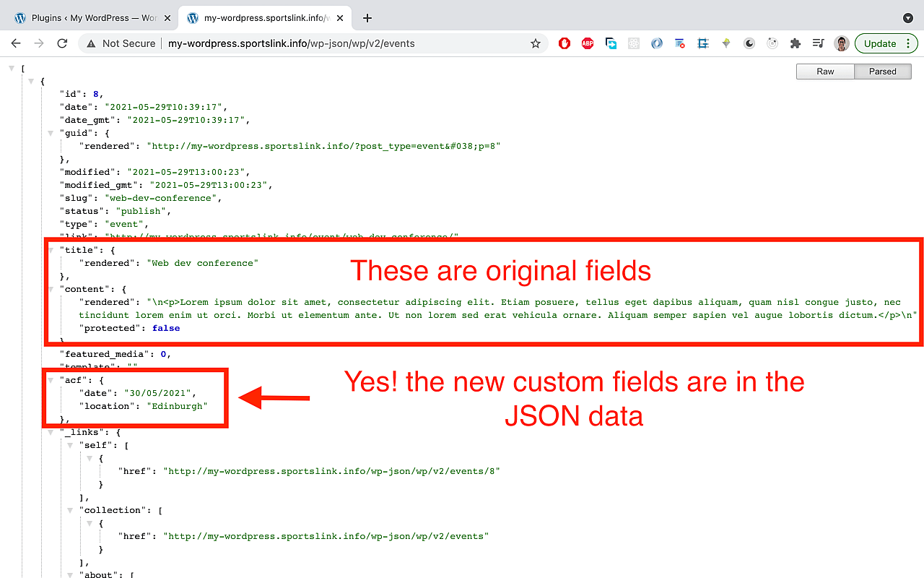Switch the JSON view to Raw
The width and height of the screenshot is (924, 578).
click(825, 71)
